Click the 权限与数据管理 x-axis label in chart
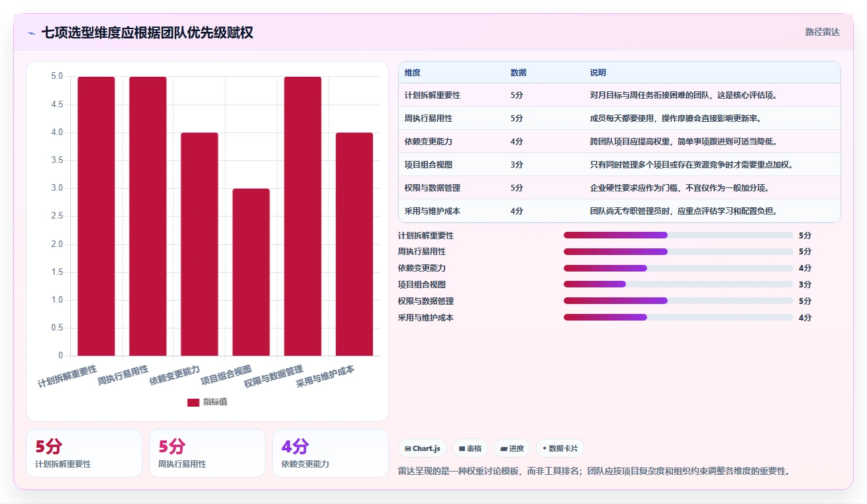 click(x=274, y=376)
